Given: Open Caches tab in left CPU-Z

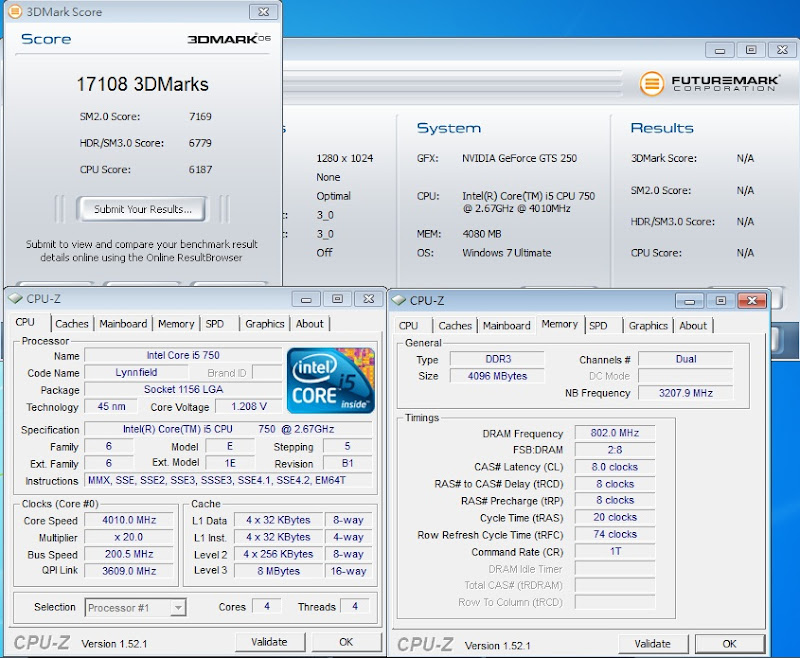Looking at the screenshot, I should tap(72, 324).
